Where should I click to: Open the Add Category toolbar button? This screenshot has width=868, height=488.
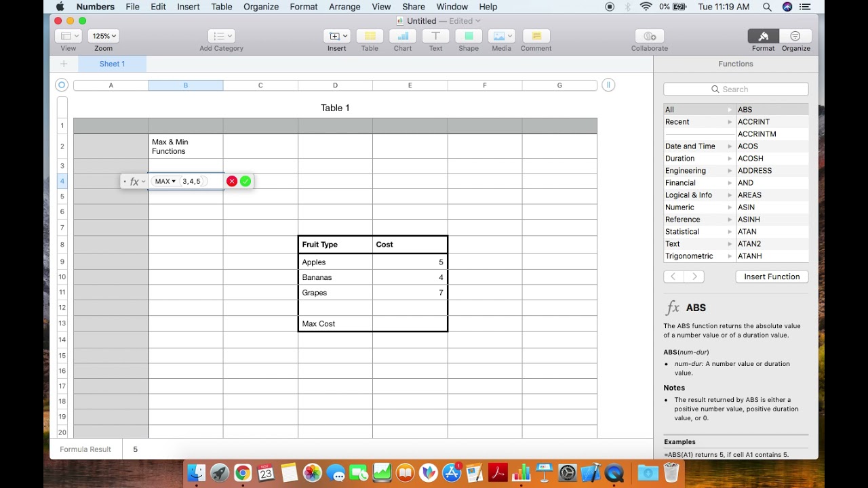(221, 36)
